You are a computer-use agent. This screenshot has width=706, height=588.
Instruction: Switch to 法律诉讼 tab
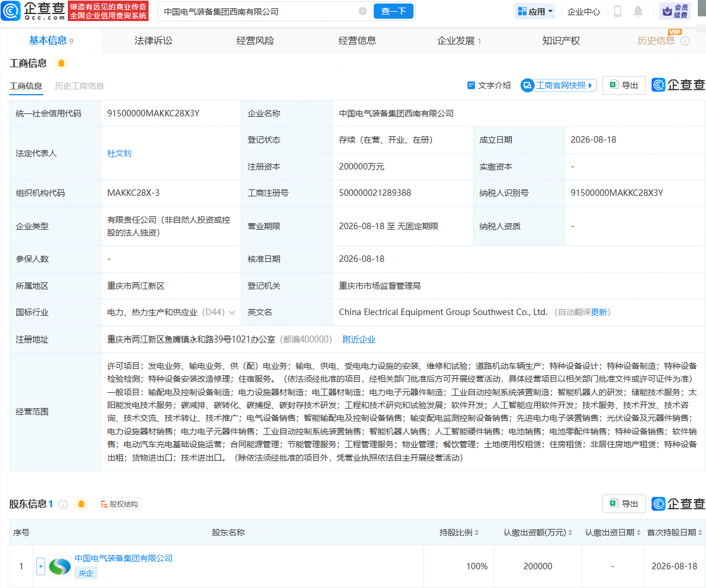point(153,41)
